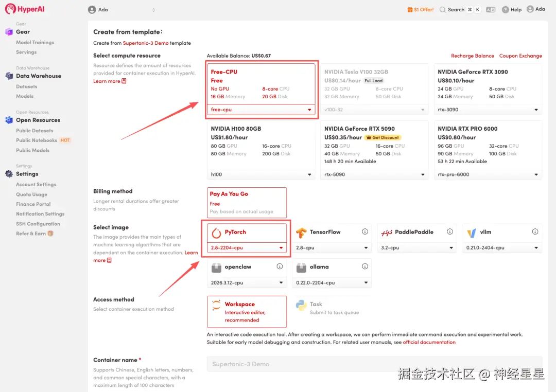Image resolution: width=556 pixels, height=392 pixels.
Task: Click the Python icon on Task option
Action: click(x=301, y=305)
